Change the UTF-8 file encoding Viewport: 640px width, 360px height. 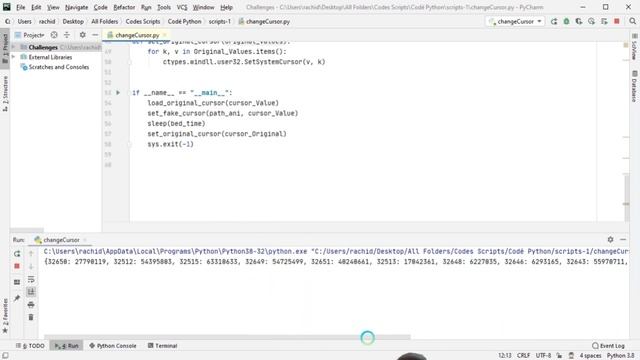(543, 356)
